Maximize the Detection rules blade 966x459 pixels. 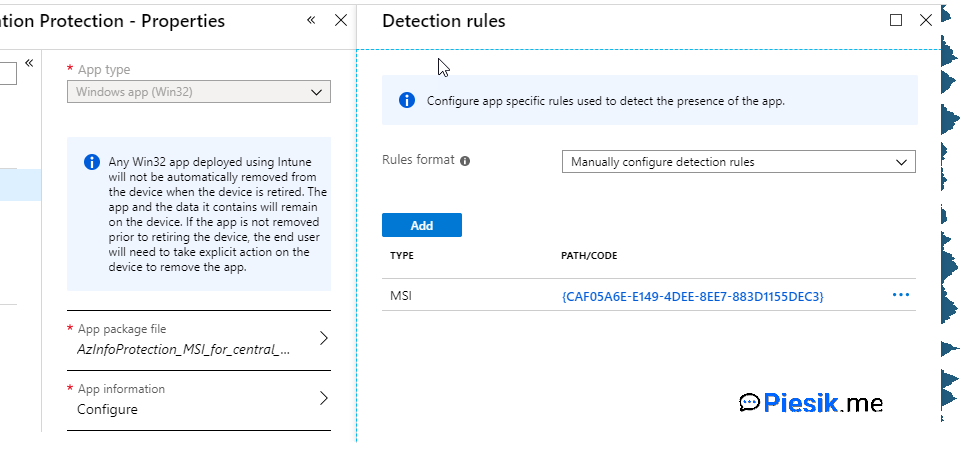[896, 20]
